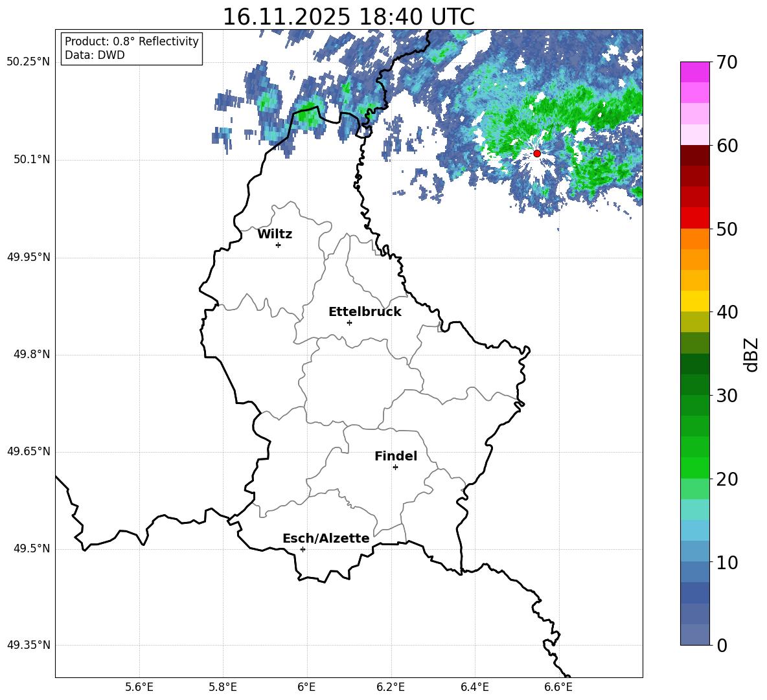Image resolution: width=767 pixels, height=700 pixels.
Task: Select the Ettelbruck map label
Action: point(365,312)
